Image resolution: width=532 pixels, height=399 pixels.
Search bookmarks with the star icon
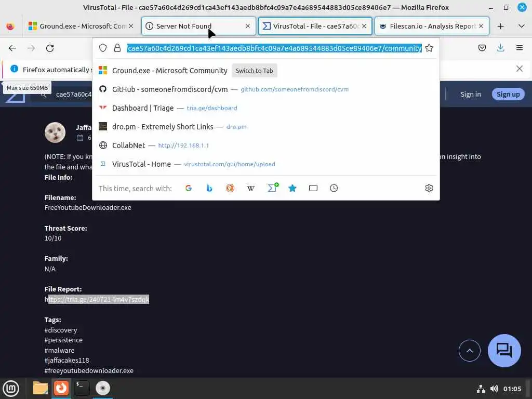[x=292, y=188]
